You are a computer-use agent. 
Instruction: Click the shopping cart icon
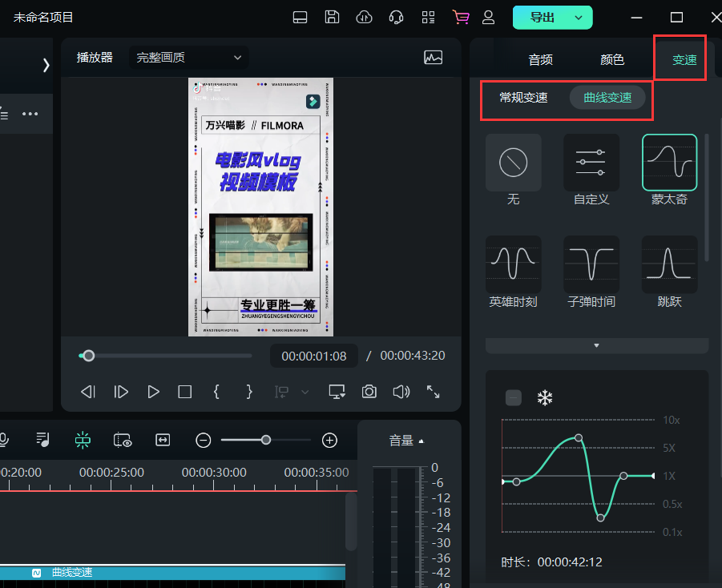coord(461,17)
